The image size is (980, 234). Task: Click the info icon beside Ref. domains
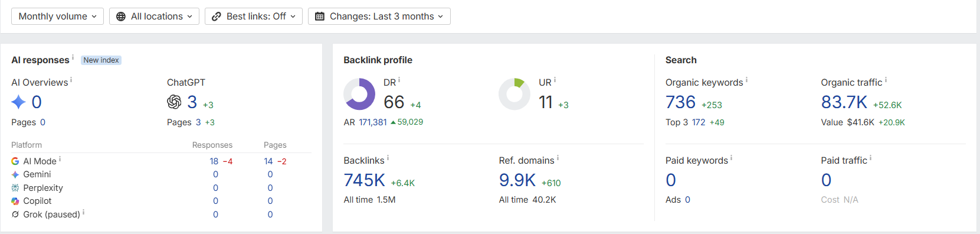pyautogui.click(x=558, y=158)
